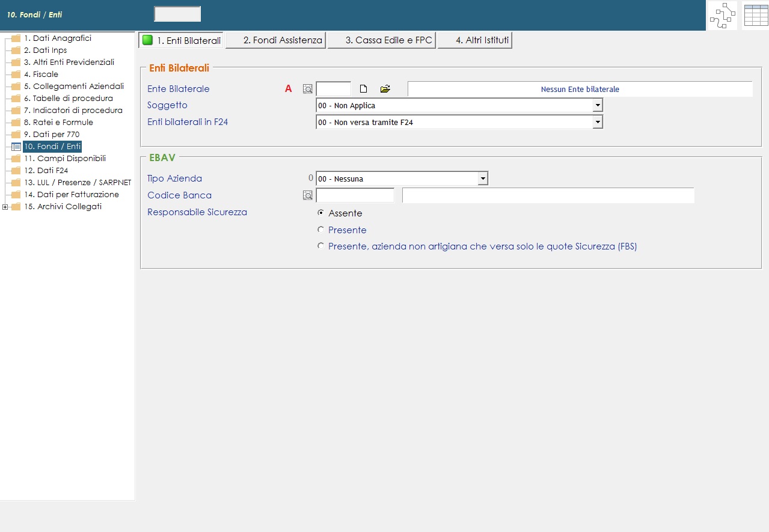Click the Fiscale folder icon in tree
This screenshot has height=532, width=769.
click(16, 75)
